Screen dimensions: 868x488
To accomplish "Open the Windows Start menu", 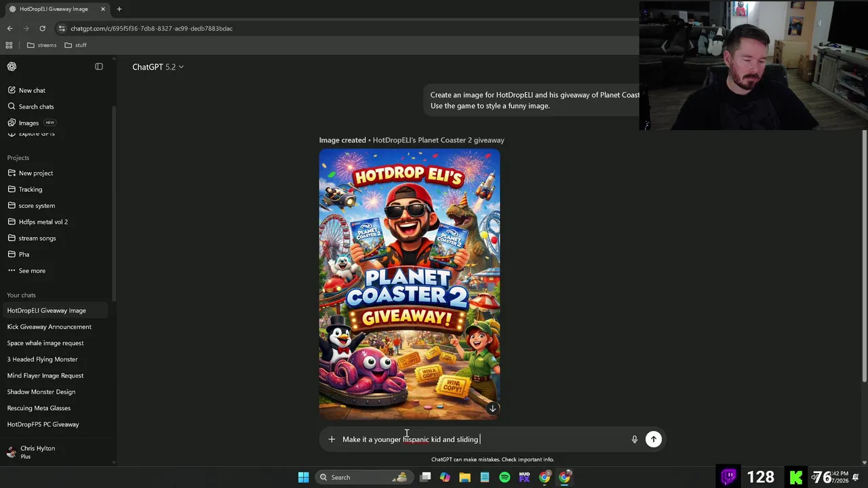I will (303, 477).
